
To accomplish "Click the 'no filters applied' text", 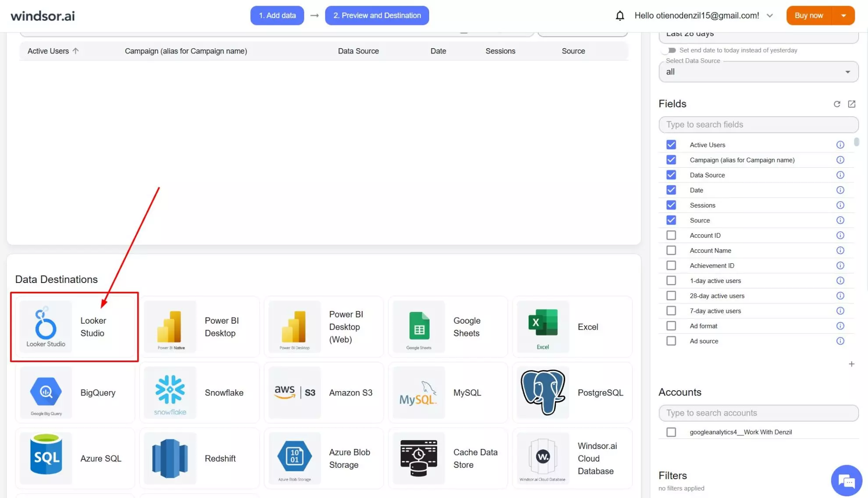I will (x=681, y=488).
